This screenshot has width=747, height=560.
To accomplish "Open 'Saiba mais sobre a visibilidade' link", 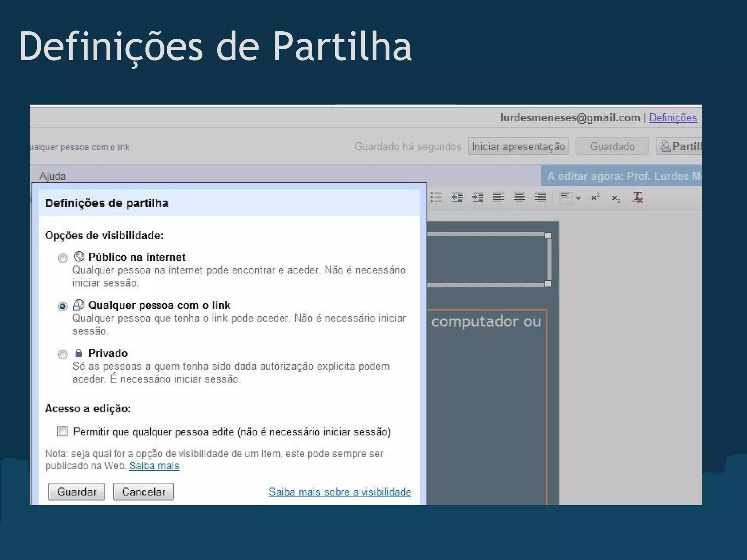I will pyautogui.click(x=340, y=492).
